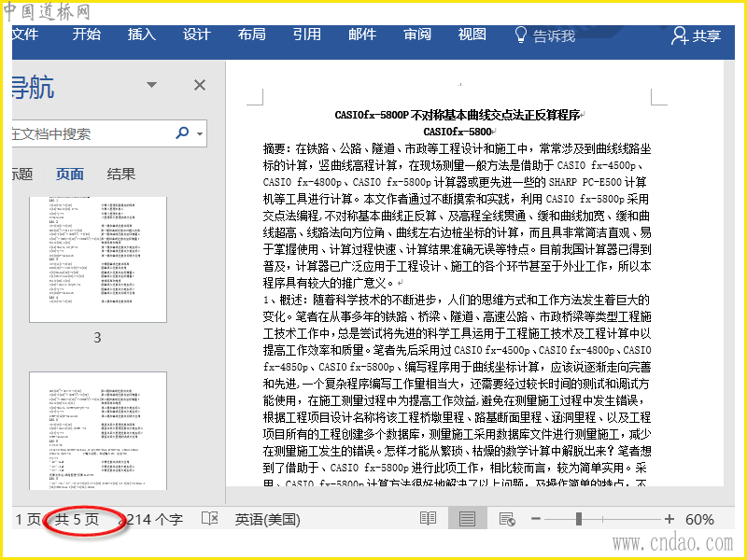The image size is (747, 560).
Task: Close the navigation pane
Action: (x=200, y=85)
